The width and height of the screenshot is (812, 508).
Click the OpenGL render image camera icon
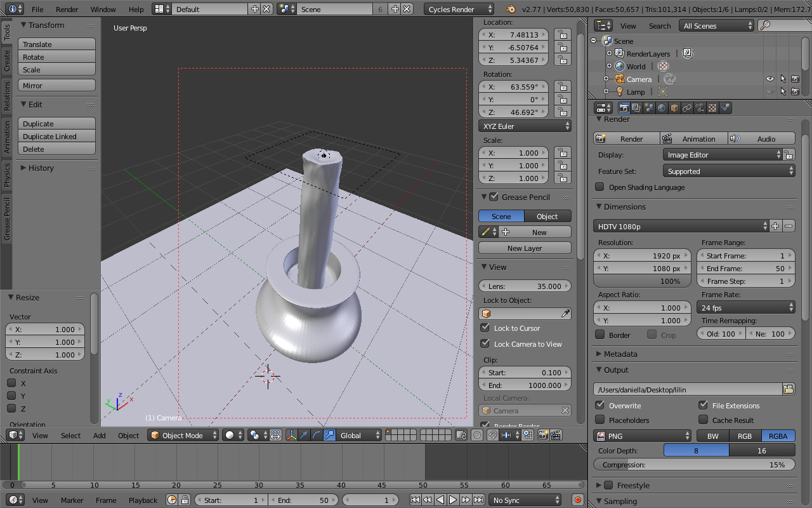543,435
